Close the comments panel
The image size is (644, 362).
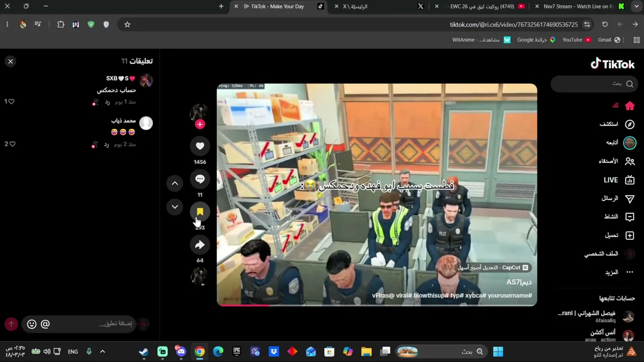[11, 61]
